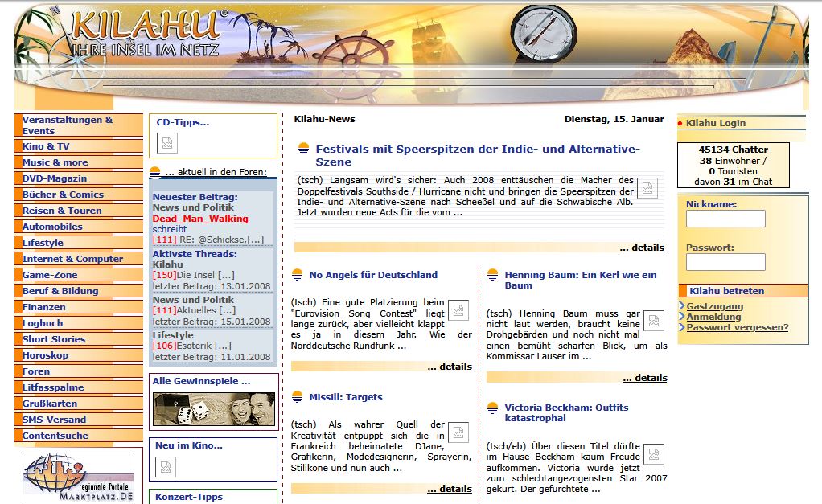
Task: Click the broken image beside the Festivals article
Action: (x=647, y=188)
